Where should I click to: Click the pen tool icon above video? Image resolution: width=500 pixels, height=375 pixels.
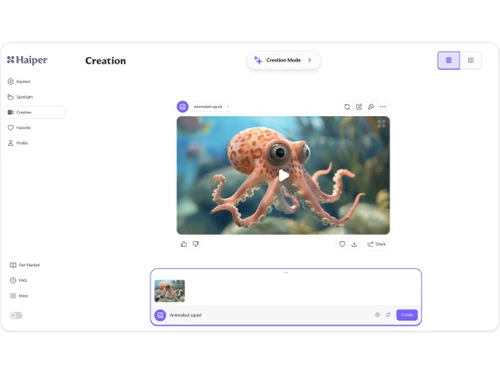coord(371,107)
